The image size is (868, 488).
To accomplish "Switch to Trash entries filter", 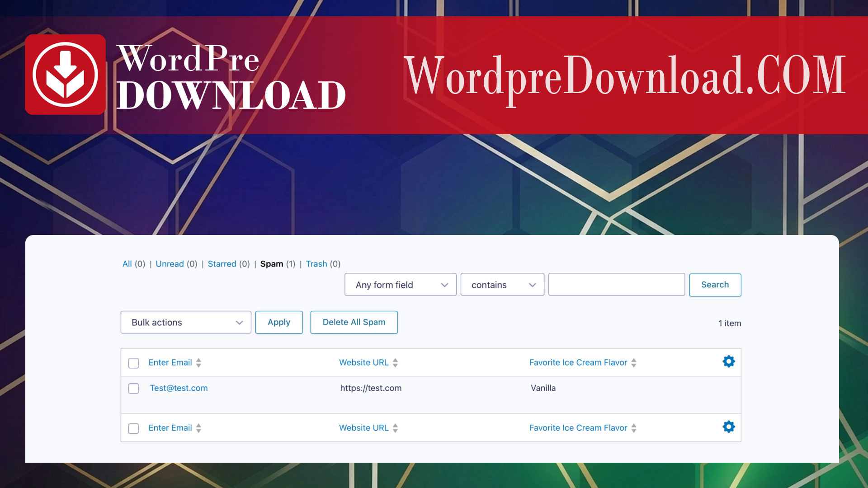I will [x=316, y=264].
